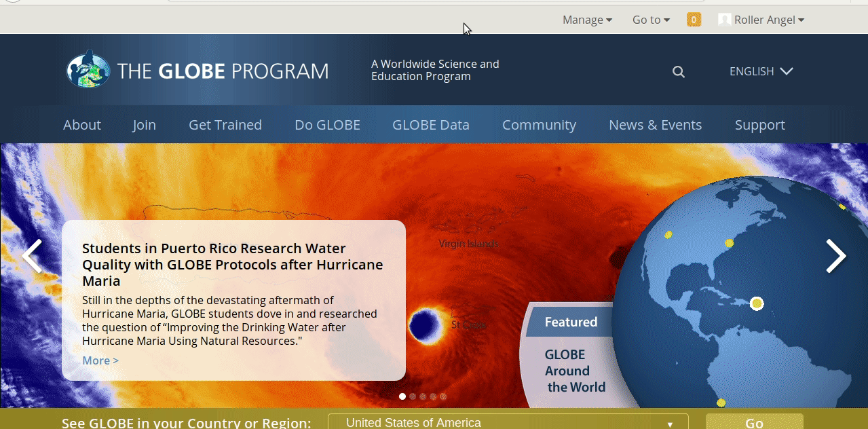Go to next slide arrow
868x429 pixels.
836,256
